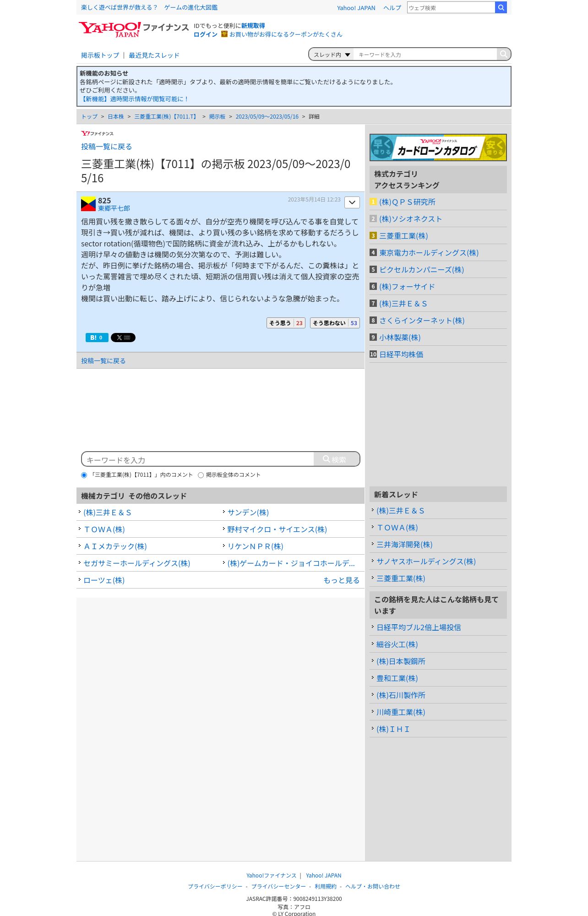Open ＡＩメカテック(株) thread link
Screen dimensions: 588x916
coord(115,546)
